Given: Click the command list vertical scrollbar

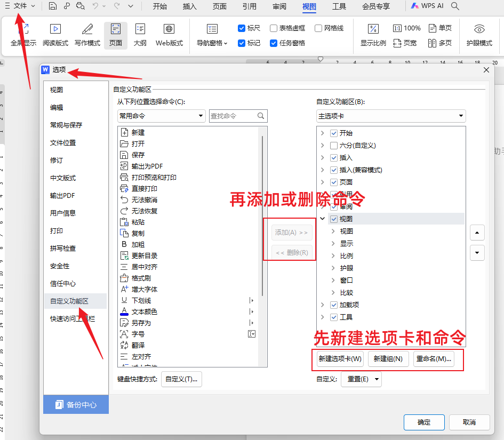Looking at the screenshot, I should pyautogui.click(x=262, y=215).
